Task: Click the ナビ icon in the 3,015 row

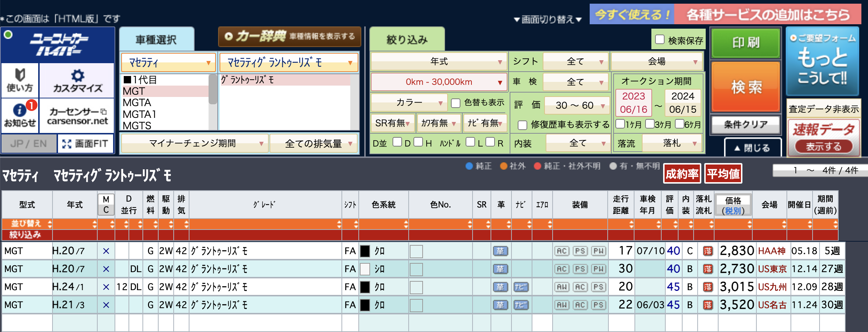Action: [x=521, y=287]
